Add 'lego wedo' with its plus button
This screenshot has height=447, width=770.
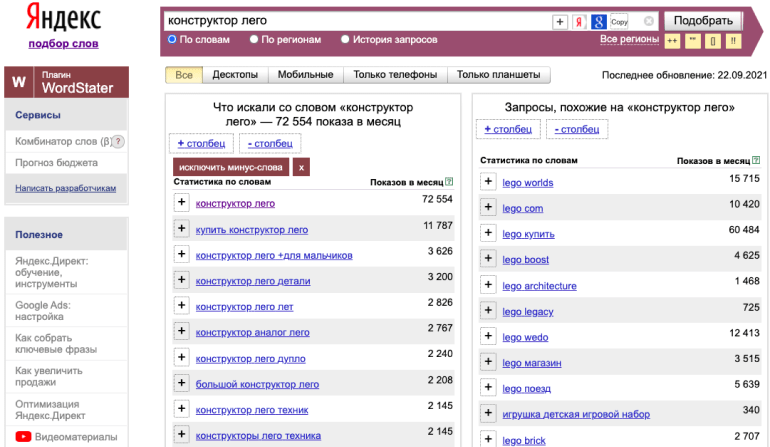coord(488,336)
